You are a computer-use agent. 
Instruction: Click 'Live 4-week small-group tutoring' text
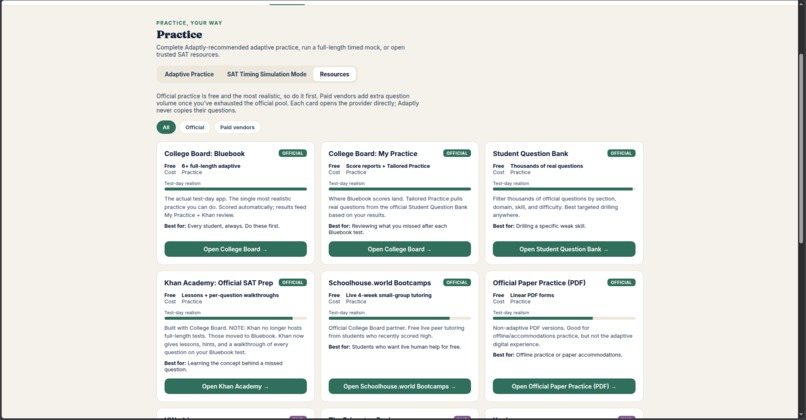tap(389, 295)
